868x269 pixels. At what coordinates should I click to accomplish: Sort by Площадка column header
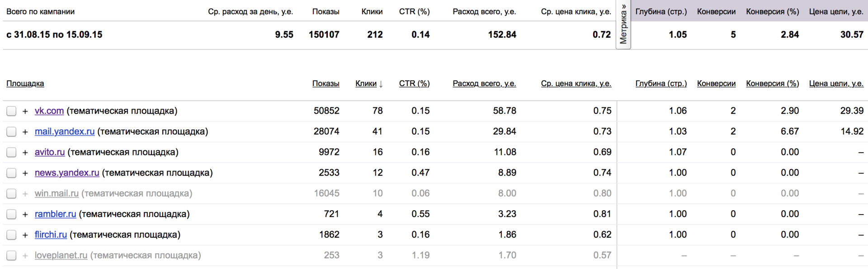(25, 83)
